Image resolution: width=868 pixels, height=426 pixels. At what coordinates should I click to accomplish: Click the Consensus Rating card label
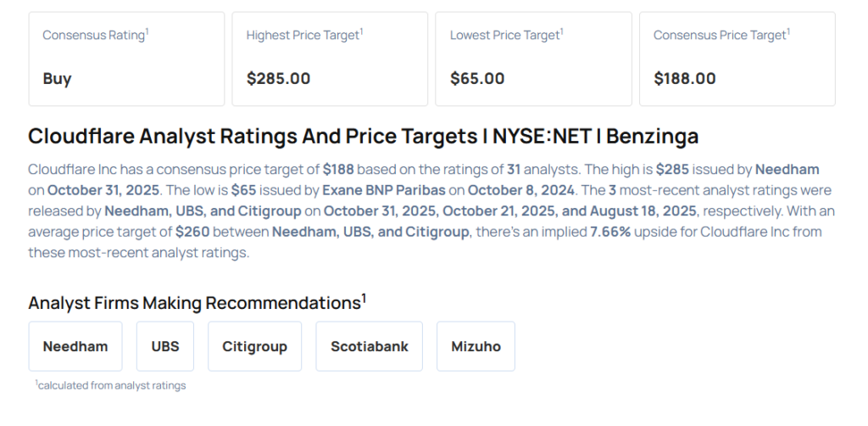click(95, 35)
